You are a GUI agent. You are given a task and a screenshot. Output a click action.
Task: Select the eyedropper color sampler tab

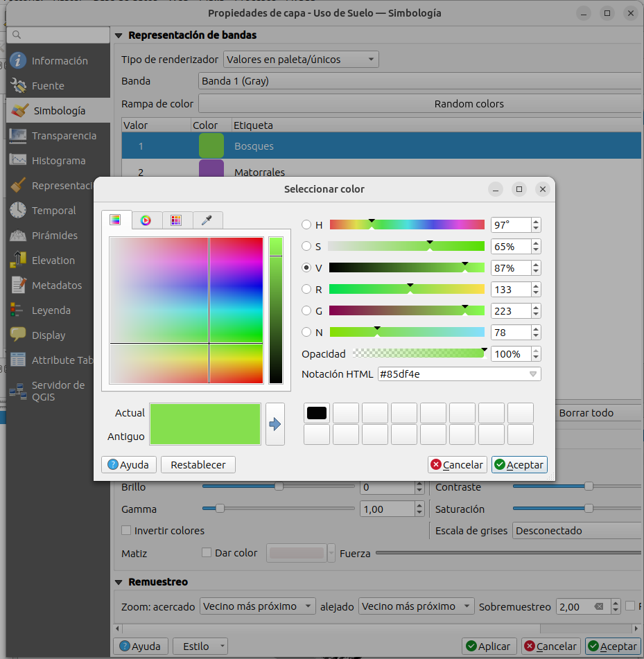(x=207, y=220)
